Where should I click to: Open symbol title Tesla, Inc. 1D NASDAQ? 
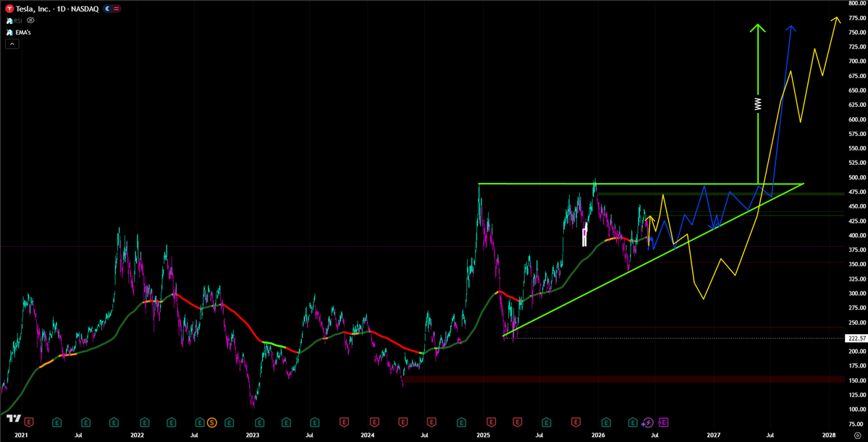click(57, 9)
